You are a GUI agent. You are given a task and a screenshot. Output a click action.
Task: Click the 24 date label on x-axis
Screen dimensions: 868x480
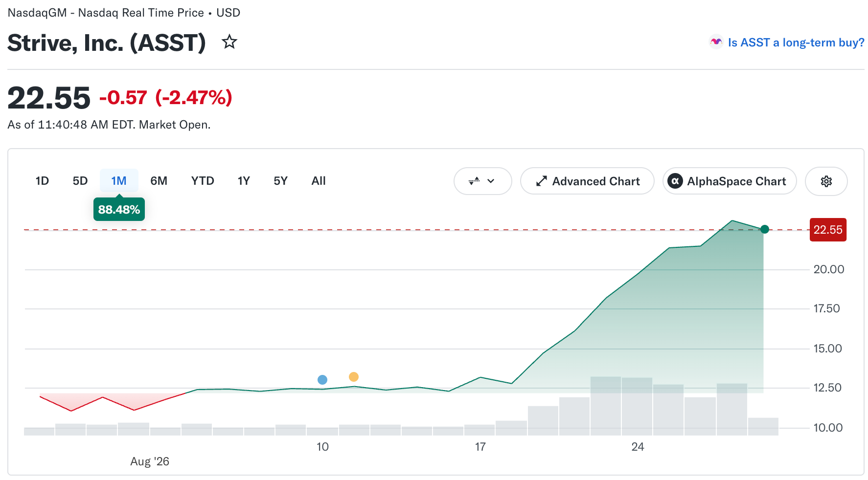[x=638, y=447]
